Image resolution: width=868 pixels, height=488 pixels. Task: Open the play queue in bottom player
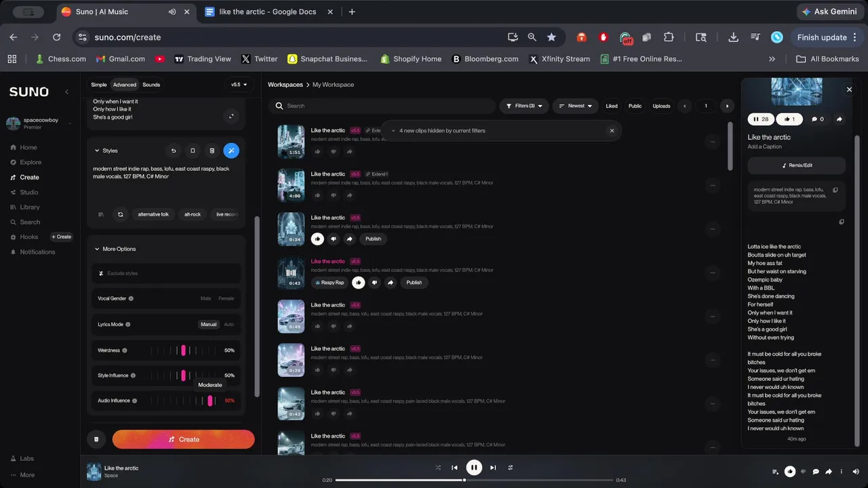click(776, 472)
